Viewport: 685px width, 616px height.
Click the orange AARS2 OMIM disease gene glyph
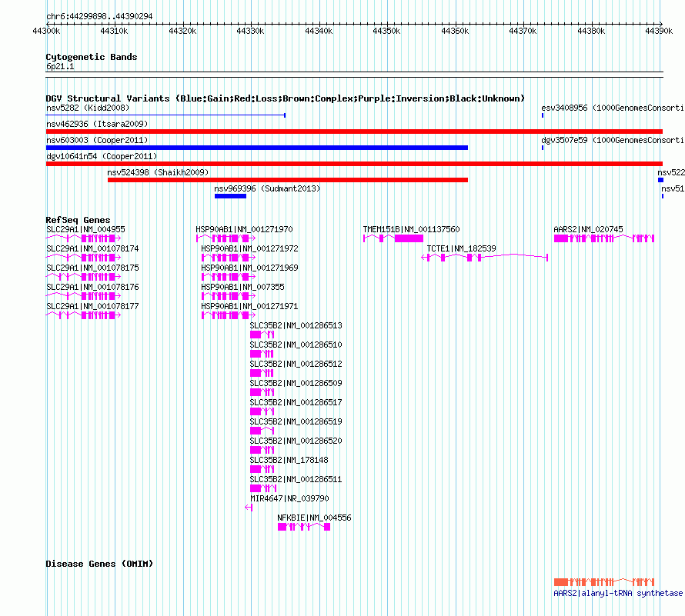pyautogui.click(x=604, y=582)
